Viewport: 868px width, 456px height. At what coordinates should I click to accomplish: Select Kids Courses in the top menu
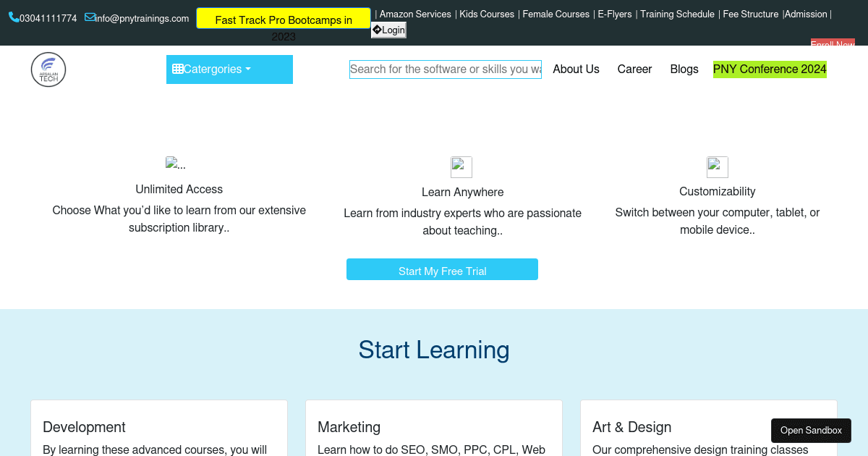click(487, 14)
